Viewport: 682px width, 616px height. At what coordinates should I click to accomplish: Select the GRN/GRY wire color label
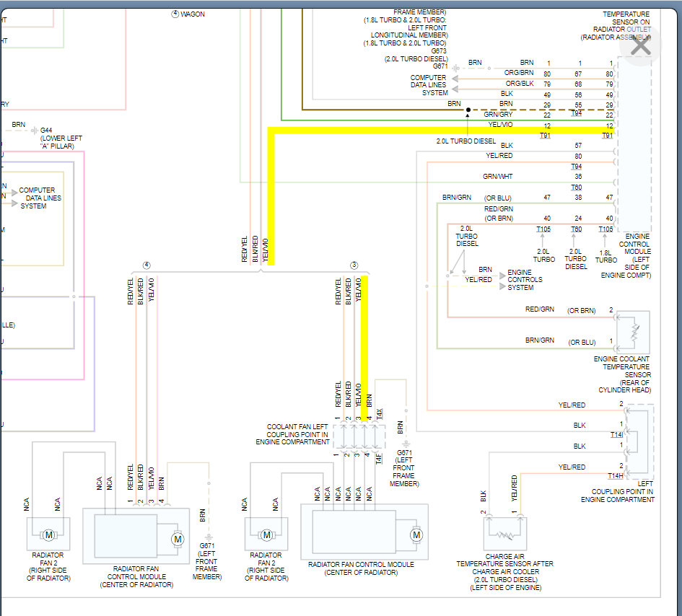[x=498, y=115]
